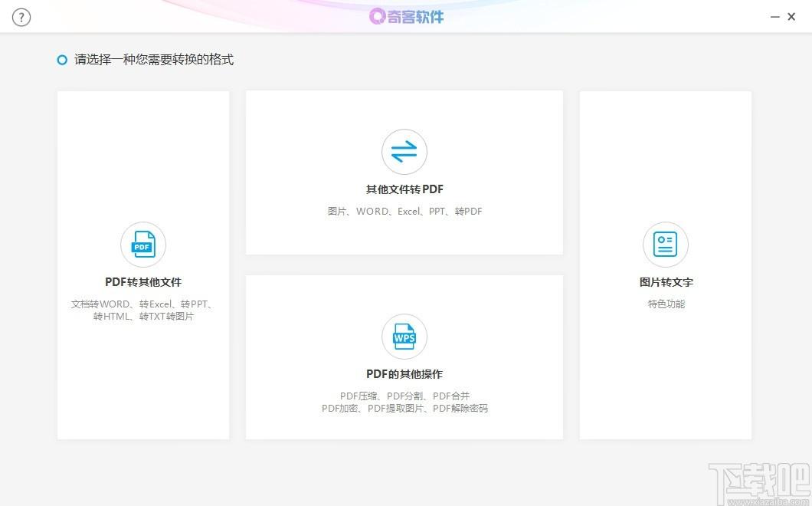The image size is (812, 506).
Task: Click the image-to-text document icon
Action: [666, 245]
